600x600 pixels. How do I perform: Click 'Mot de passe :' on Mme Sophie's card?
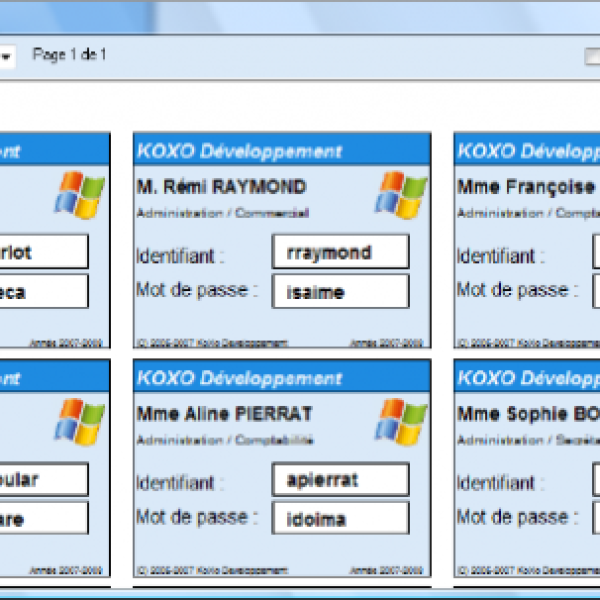[518, 517]
